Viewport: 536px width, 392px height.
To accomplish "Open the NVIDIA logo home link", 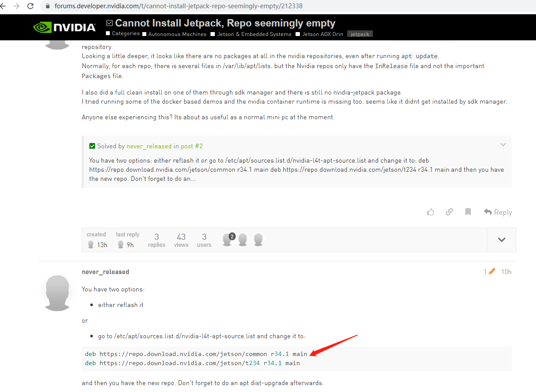I will pyautogui.click(x=64, y=28).
